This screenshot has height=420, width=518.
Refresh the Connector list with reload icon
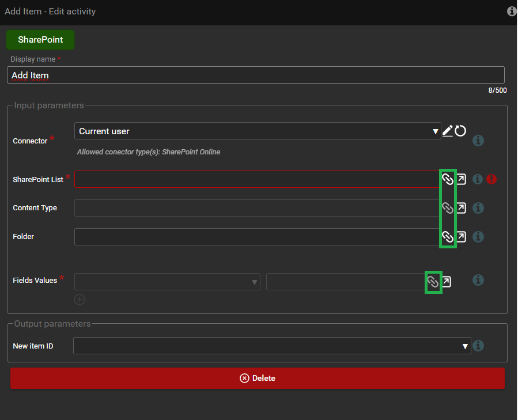(460, 131)
